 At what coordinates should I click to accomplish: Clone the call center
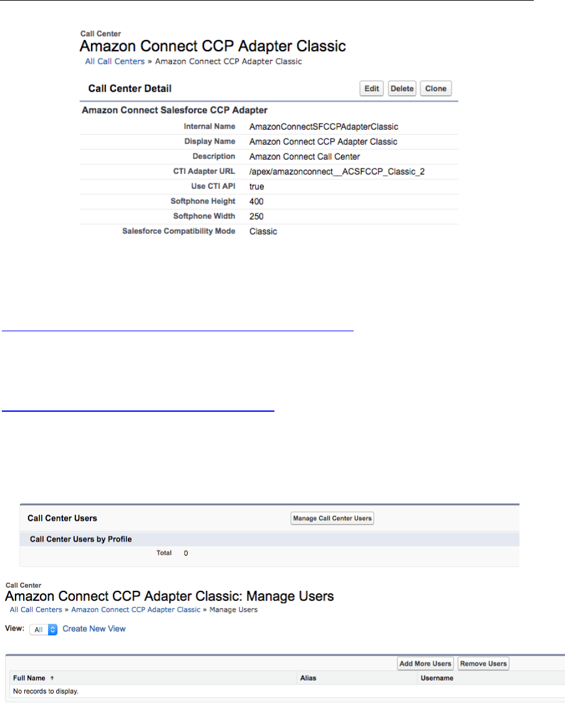(436, 89)
